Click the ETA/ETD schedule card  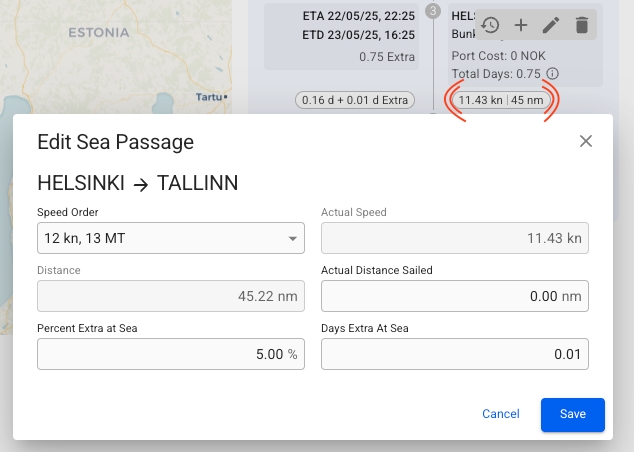pyautogui.click(x=343, y=35)
